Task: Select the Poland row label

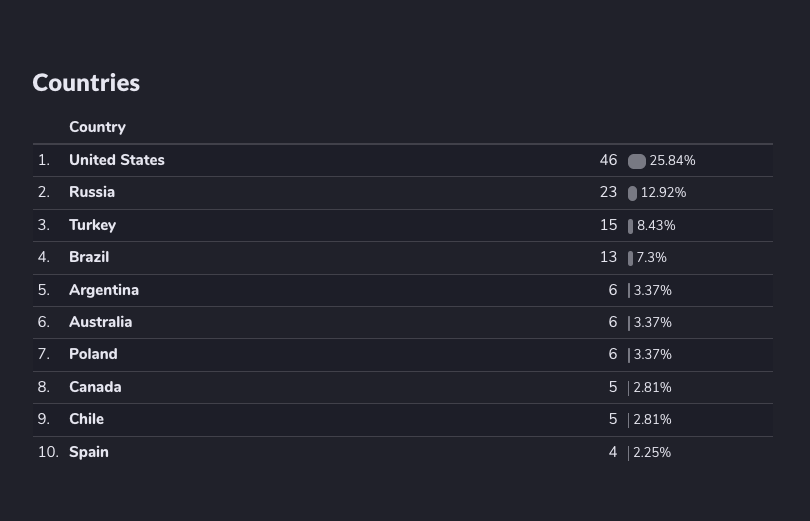Action: (93, 354)
